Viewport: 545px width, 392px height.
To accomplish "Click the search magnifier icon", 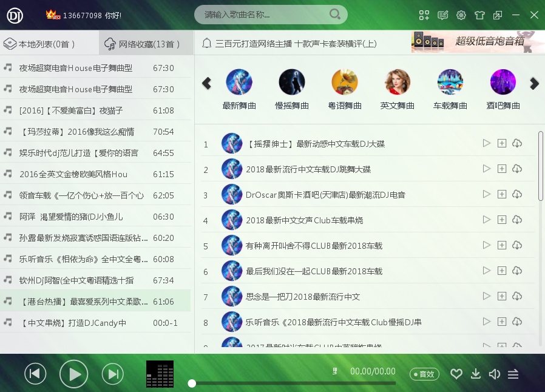I will coord(334,14).
